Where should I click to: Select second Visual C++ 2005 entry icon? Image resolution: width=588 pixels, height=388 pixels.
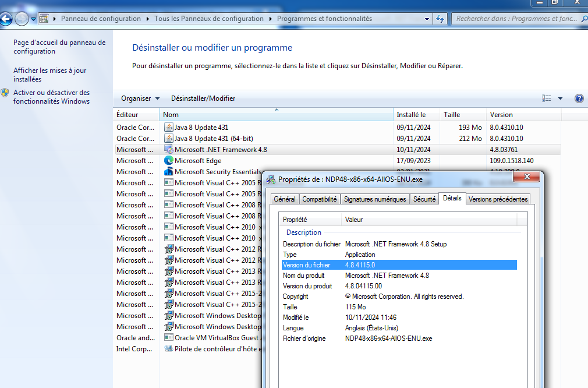(169, 193)
